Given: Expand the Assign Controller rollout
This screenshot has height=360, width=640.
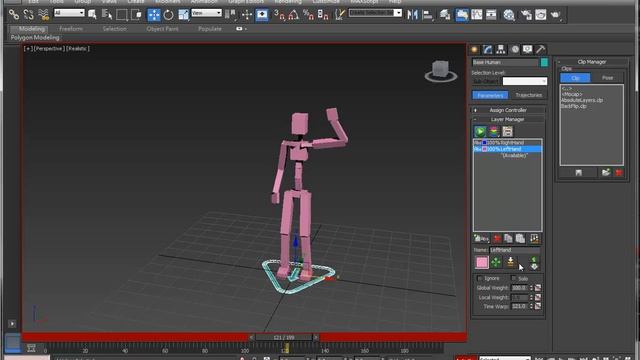Looking at the screenshot, I should click(508, 110).
